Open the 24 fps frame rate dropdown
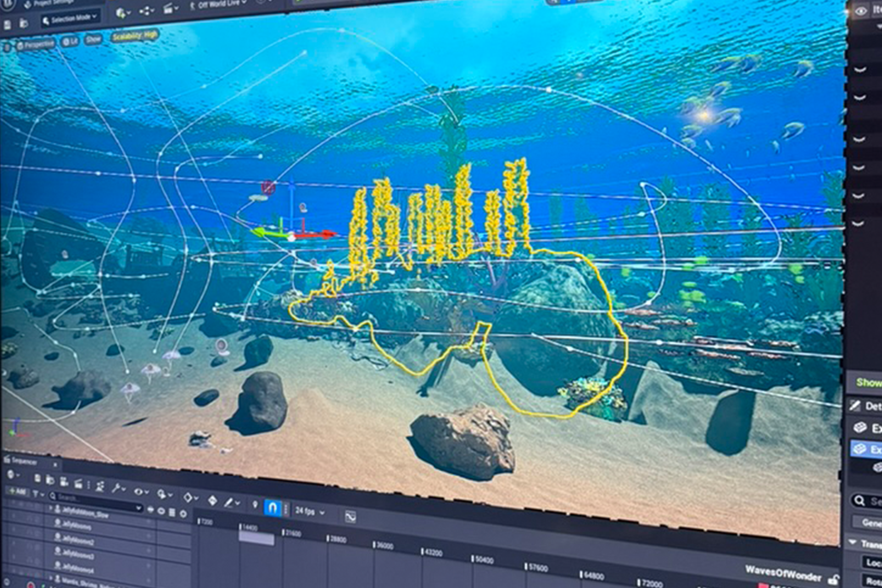The width and height of the screenshot is (882, 588). (304, 511)
